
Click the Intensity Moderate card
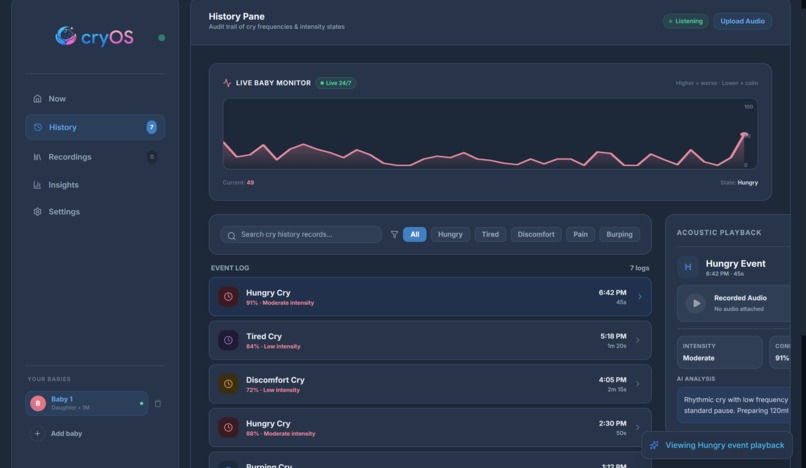point(720,352)
